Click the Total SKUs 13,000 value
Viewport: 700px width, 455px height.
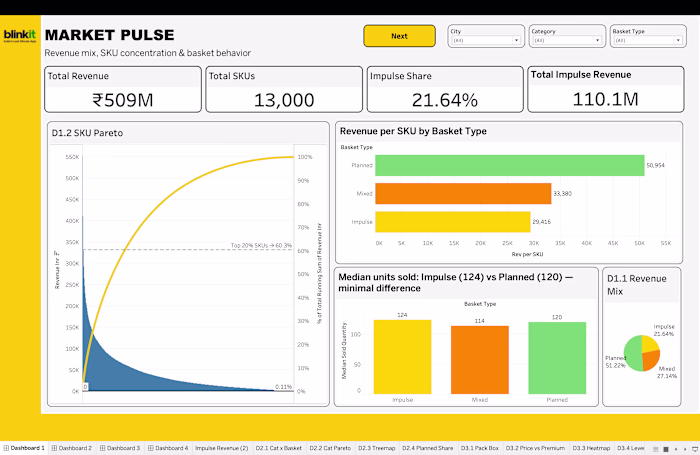tap(284, 100)
